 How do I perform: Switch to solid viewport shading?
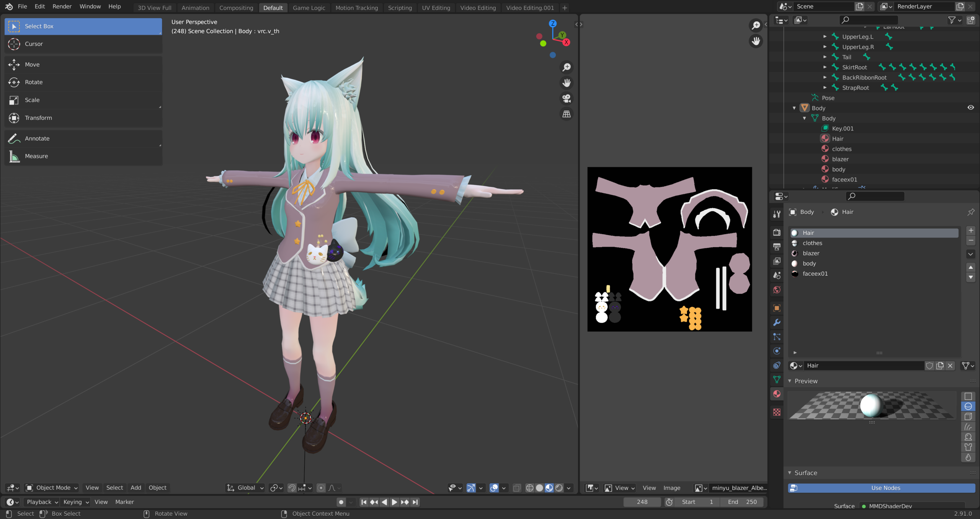[539, 488]
